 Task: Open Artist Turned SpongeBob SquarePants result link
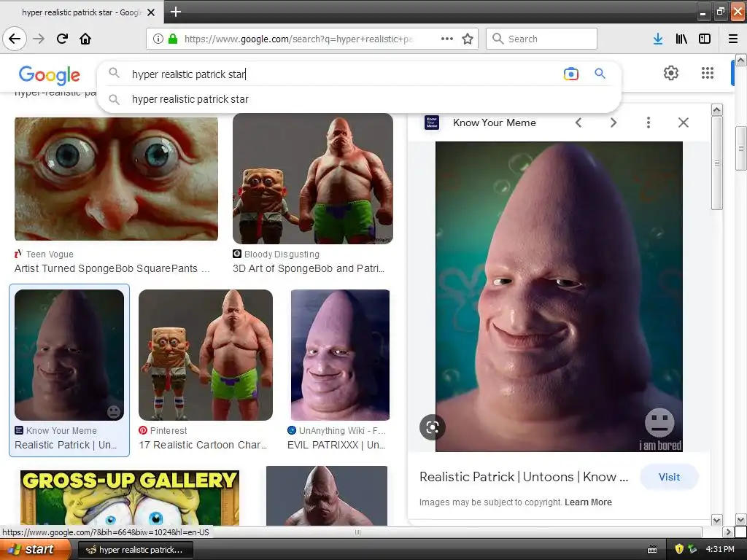(x=112, y=268)
